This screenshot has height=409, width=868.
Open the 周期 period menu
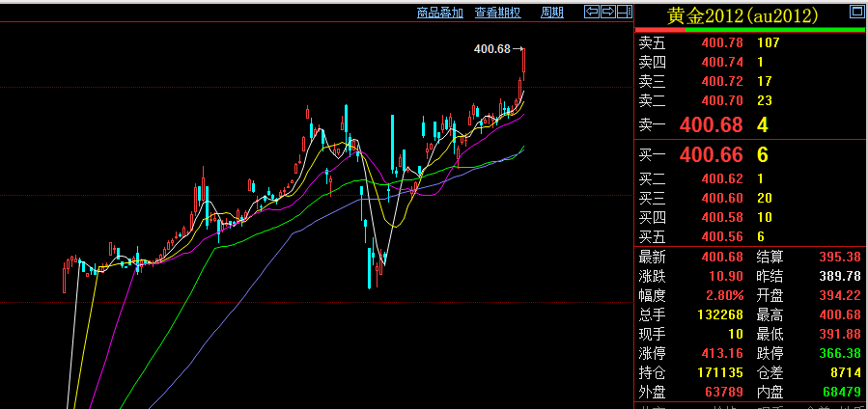pos(552,13)
